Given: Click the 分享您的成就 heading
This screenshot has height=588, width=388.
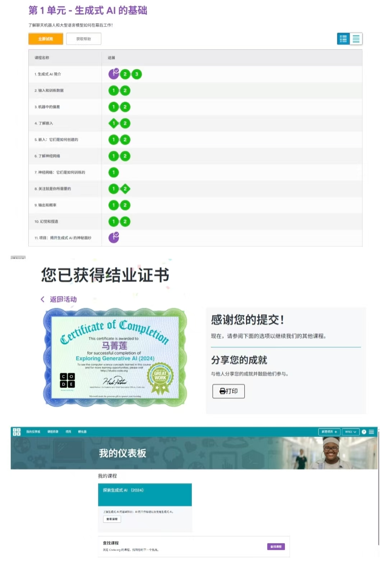Looking at the screenshot, I should coord(239,360).
